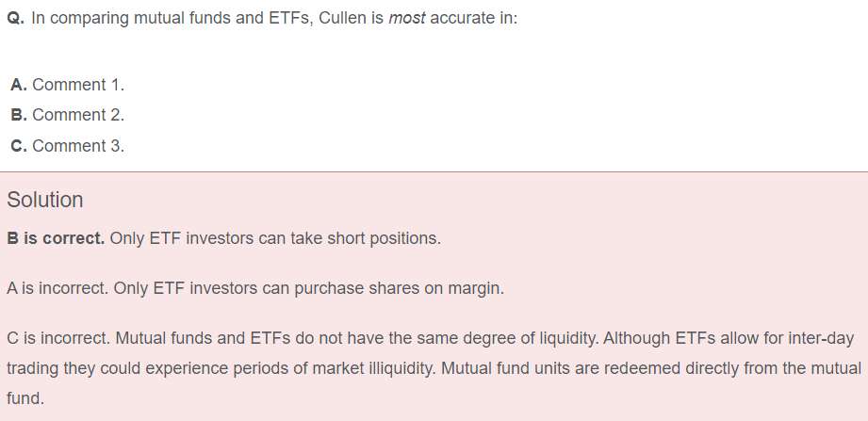Click the bold letter B. label
This screenshot has width=868, height=421.
tap(19, 115)
